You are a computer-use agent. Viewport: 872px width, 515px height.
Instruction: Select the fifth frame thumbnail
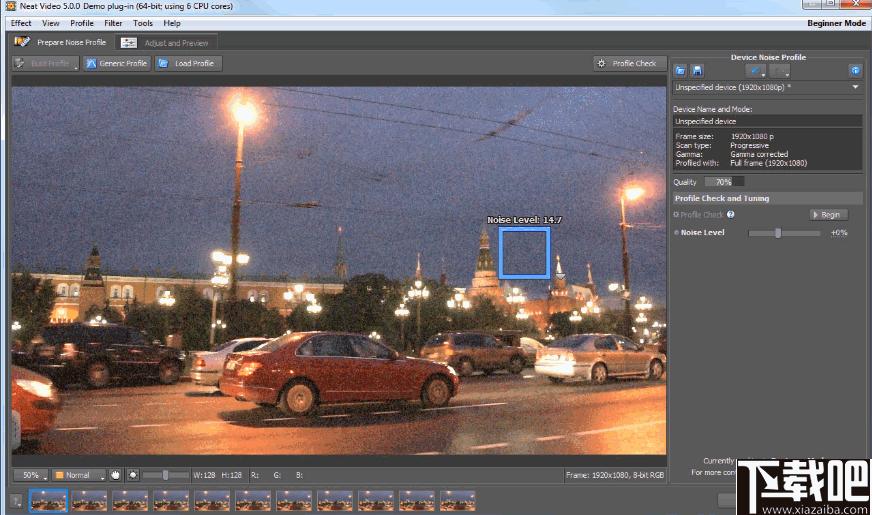(212, 501)
